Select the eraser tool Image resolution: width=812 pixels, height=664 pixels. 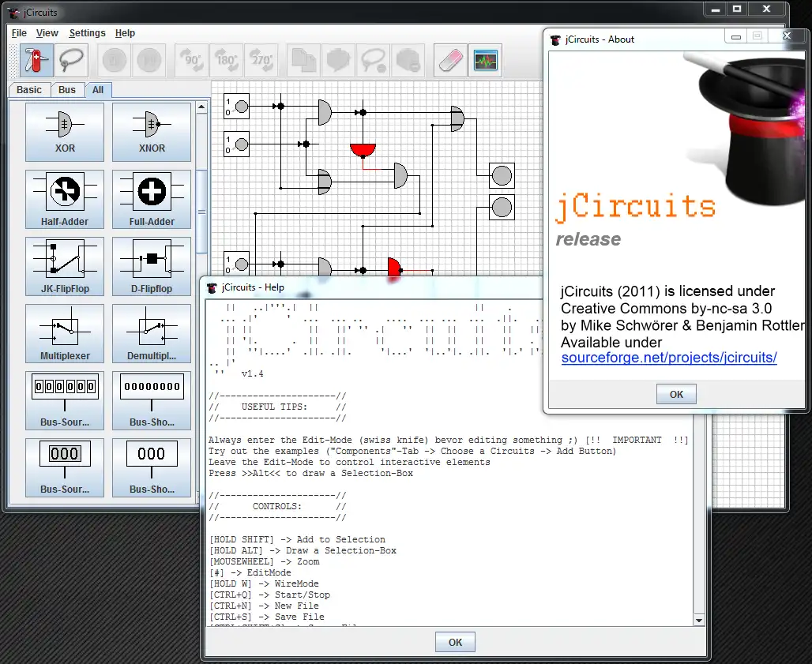[x=450, y=61]
